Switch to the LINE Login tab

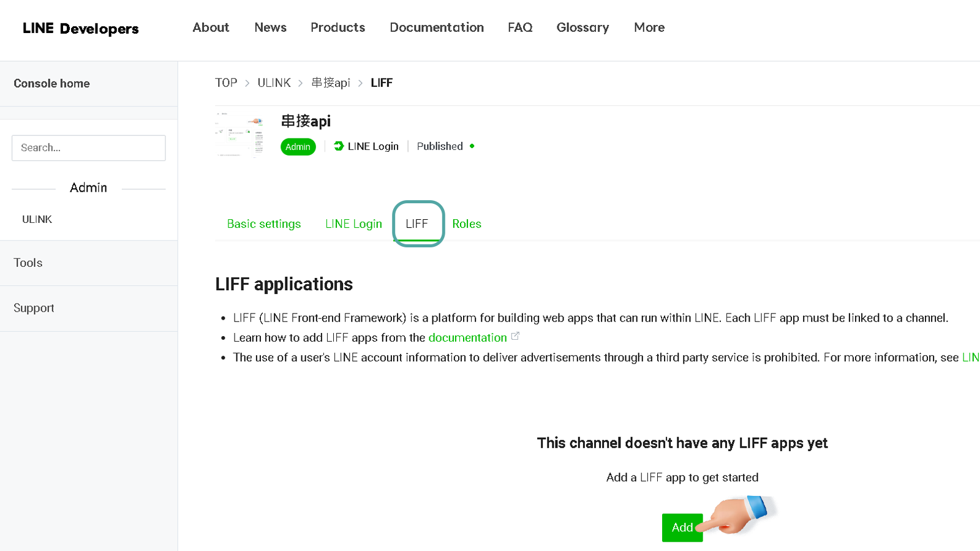click(353, 224)
